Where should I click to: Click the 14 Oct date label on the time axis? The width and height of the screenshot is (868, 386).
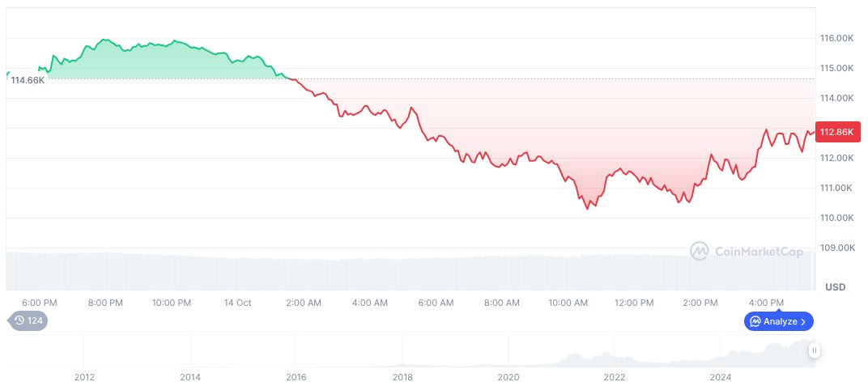click(x=237, y=303)
